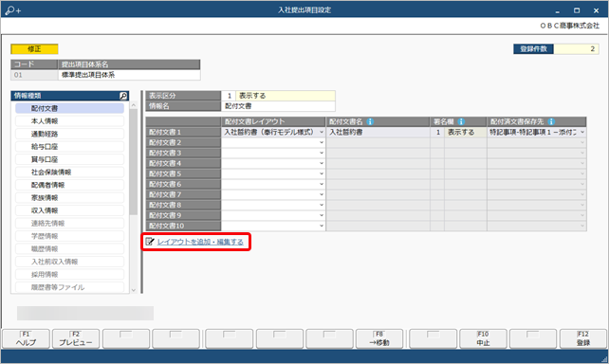The image size is (609, 364).
Task: Open 配付文書6 layout dropdown
Action: [x=322, y=184]
